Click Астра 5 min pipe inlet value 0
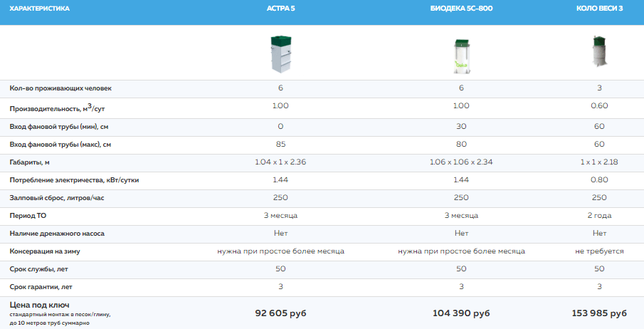This screenshot has width=644, height=329. click(280, 126)
